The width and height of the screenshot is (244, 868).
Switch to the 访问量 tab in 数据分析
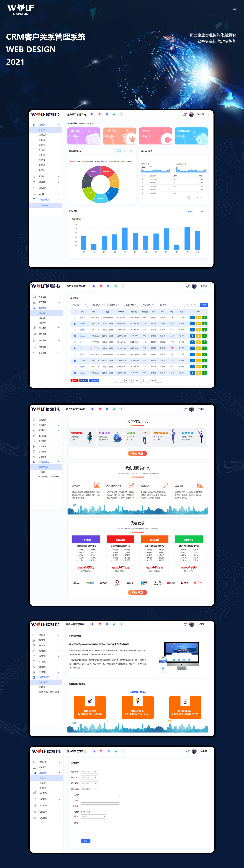(201, 212)
